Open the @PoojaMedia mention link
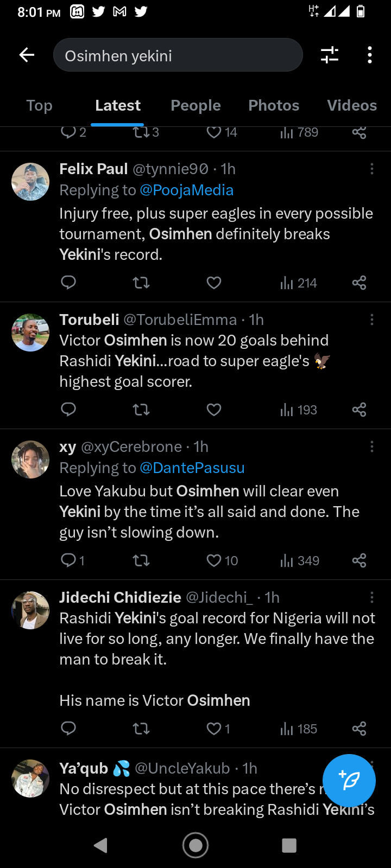Image resolution: width=391 pixels, height=868 pixels. (187, 190)
